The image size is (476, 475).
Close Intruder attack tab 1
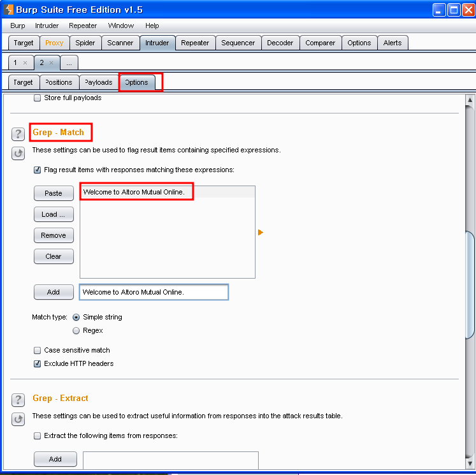coord(25,63)
